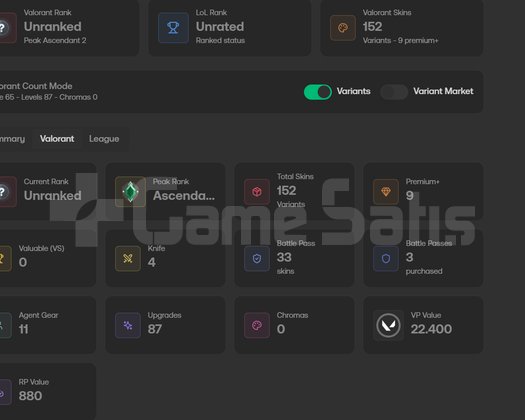This screenshot has width=525, height=420.
Task: Click the 'Levels 87 - Chromas 0' text
Action: pos(59,97)
